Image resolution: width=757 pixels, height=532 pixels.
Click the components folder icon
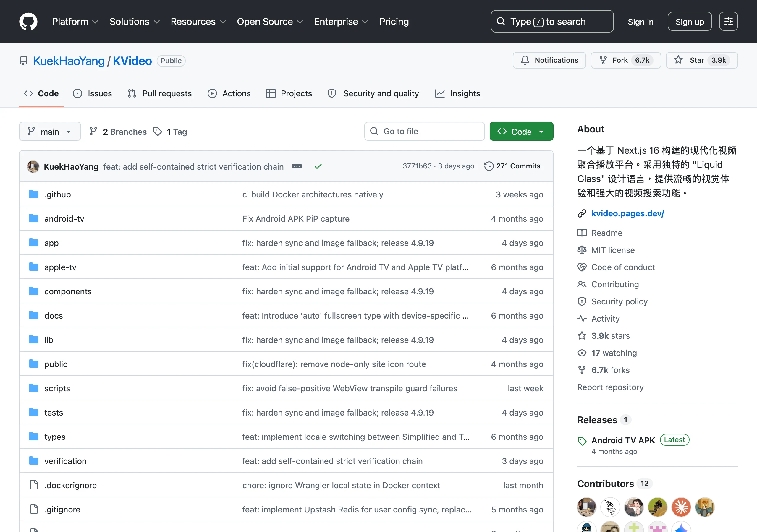point(34,291)
